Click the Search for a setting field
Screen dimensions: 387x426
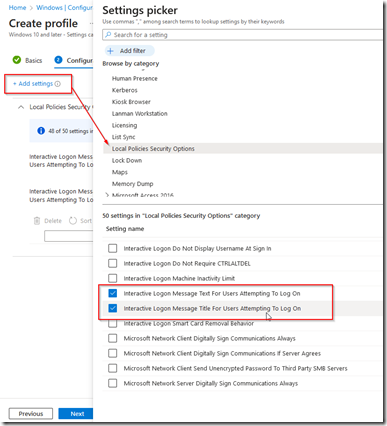(x=242, y=35)
